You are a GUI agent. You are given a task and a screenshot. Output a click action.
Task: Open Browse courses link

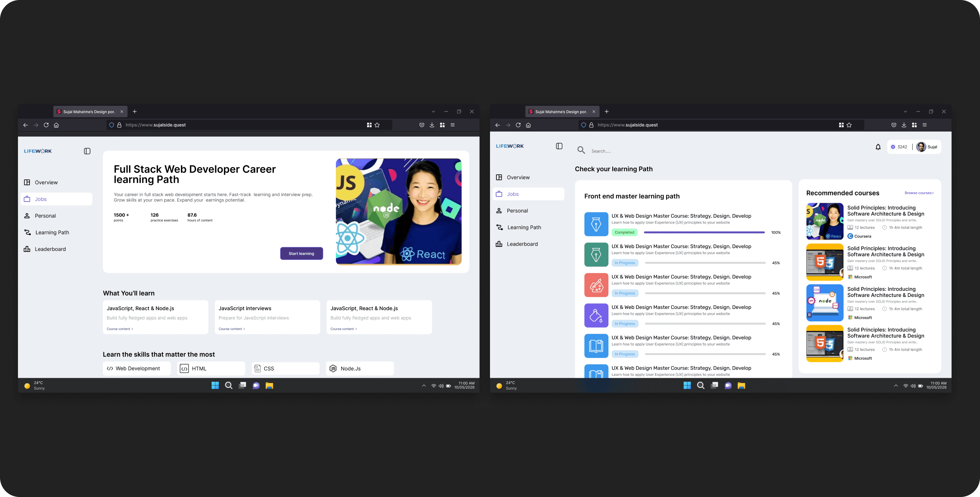click(919, 193)
